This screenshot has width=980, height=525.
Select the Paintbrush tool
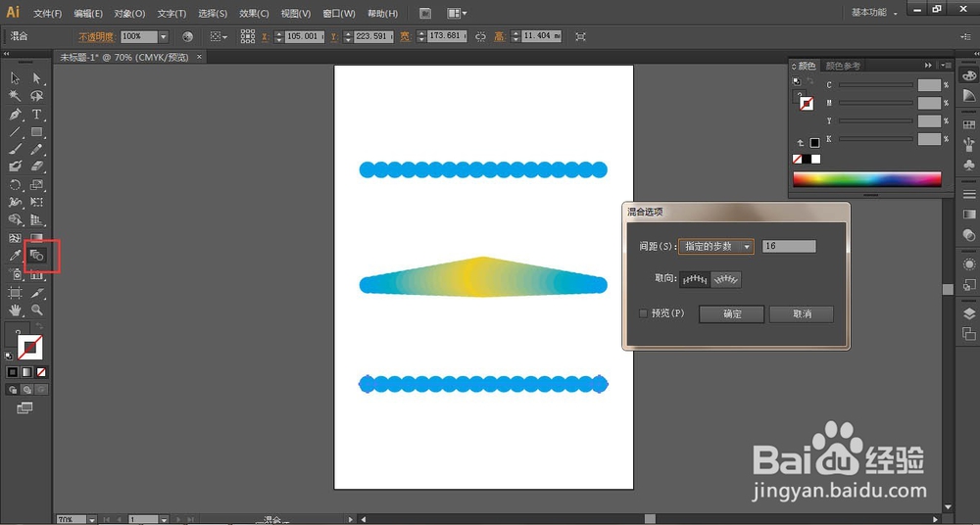point(15,149)
